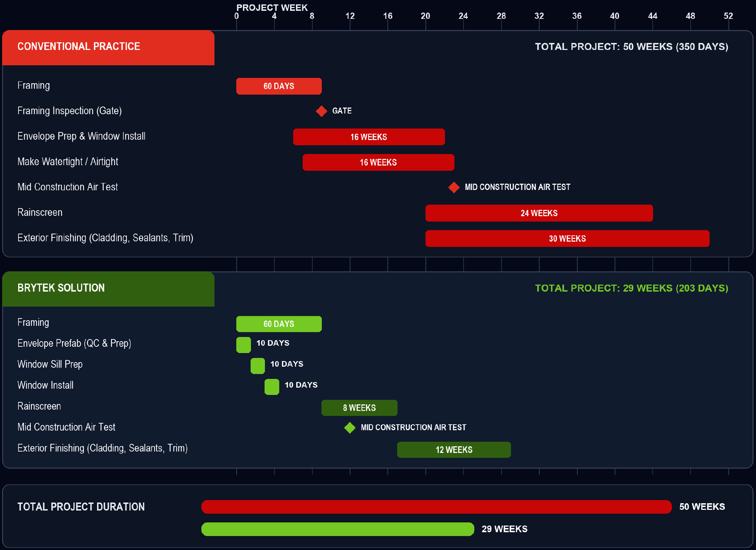
Task: Click the green Envelope Prefab 10-day block
Action: point(244,345)
